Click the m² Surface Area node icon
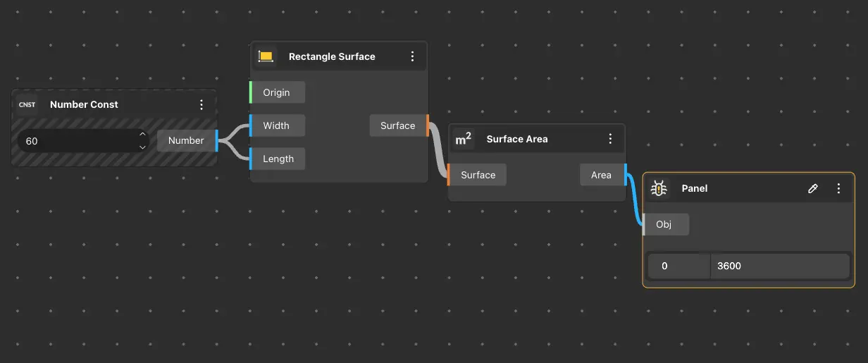 (x=464, y=140)
